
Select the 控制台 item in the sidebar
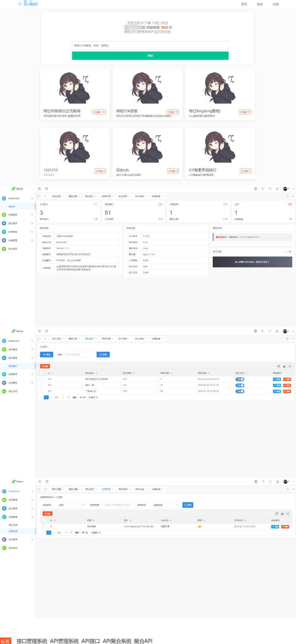coord(12,207)
